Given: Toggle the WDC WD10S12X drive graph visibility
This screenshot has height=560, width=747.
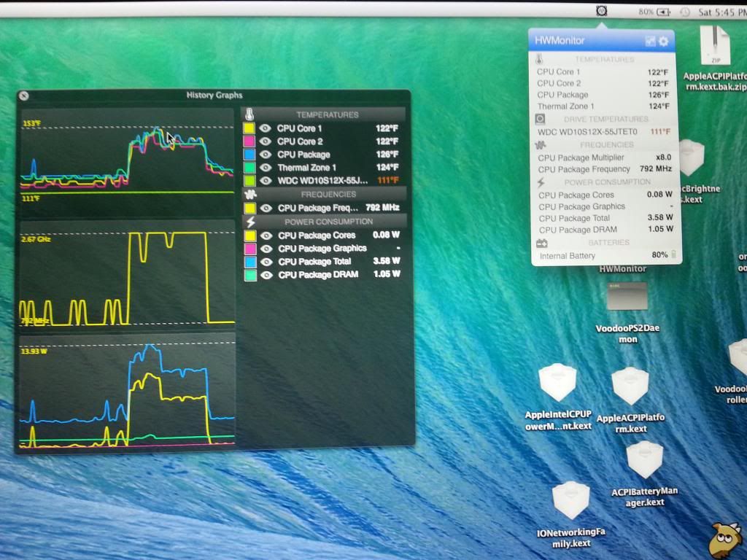Looking at the screenshot, I should [266, 181].
